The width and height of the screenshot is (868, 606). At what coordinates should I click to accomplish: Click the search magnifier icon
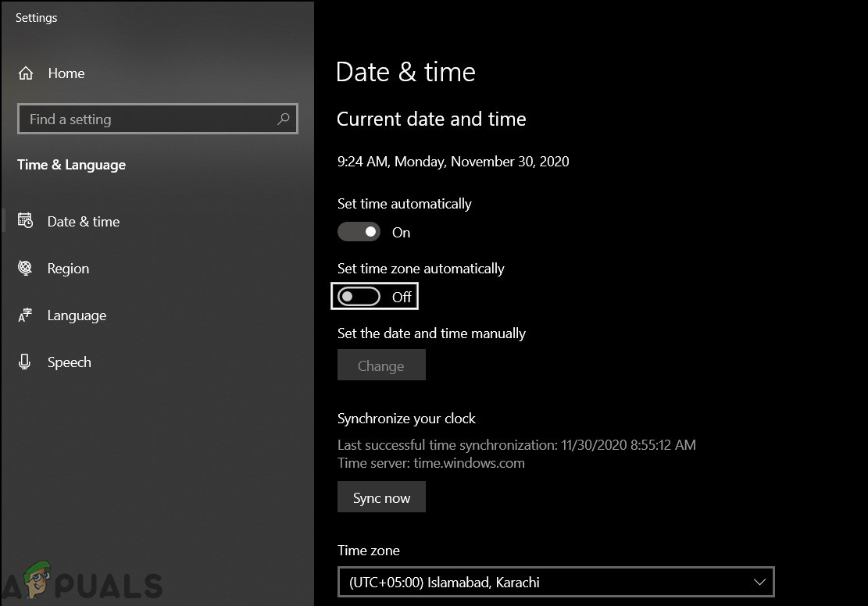(283, 118)
